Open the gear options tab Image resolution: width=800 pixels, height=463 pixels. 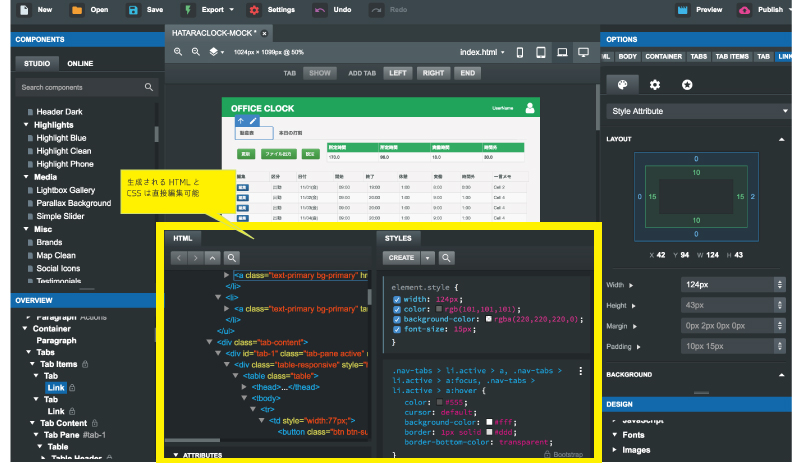tap(655, 85)
